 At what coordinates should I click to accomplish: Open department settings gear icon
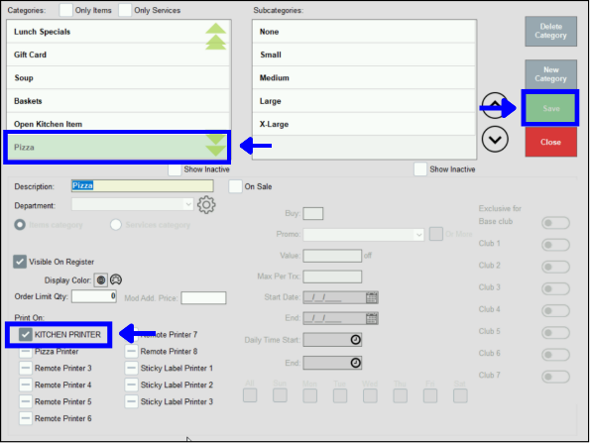(206, 205)
